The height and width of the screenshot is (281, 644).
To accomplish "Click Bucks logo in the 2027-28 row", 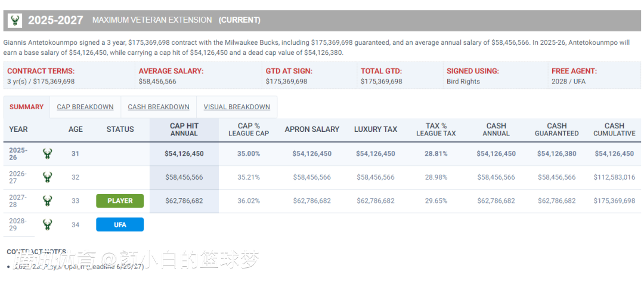I will click(47, 201).
